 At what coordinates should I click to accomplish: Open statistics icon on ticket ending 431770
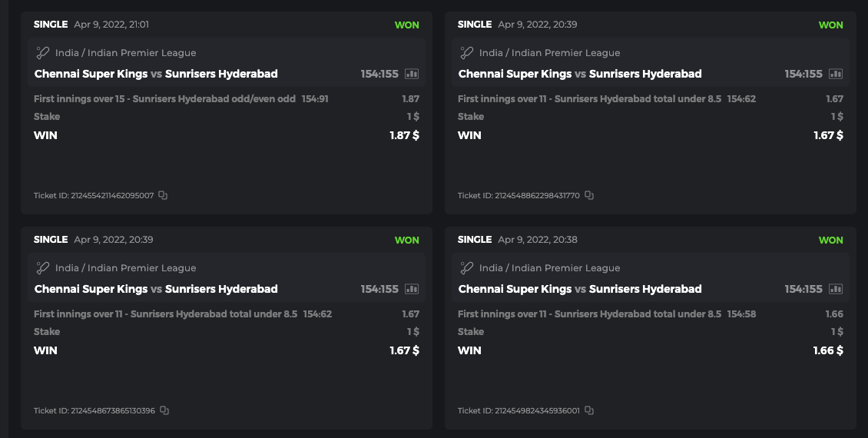(836, 74)
